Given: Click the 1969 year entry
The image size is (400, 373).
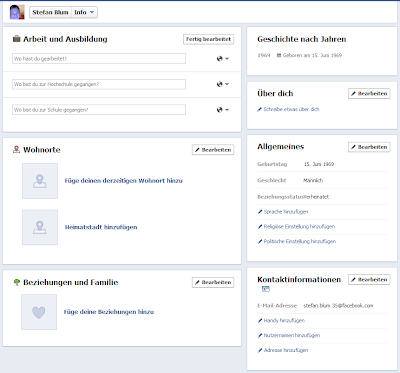Looking at the screenshot, I should (x=264, y=55).
